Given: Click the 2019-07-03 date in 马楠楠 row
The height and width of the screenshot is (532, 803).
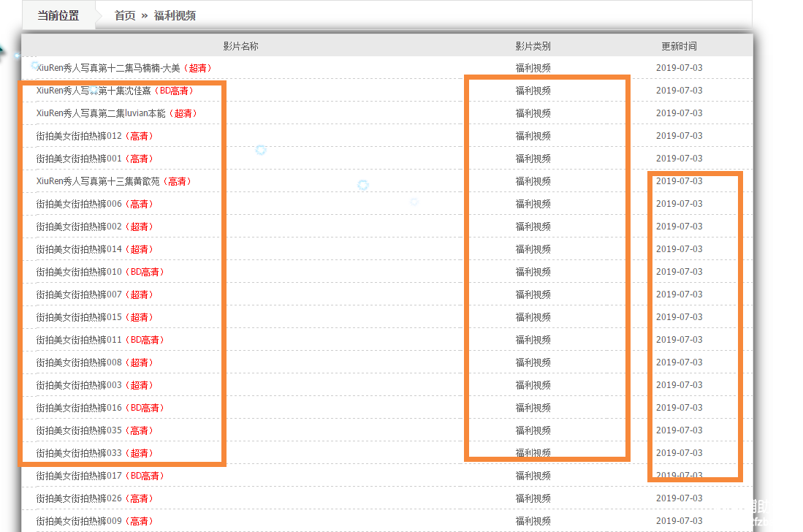Looking at the screenshot, I should 679,67.
